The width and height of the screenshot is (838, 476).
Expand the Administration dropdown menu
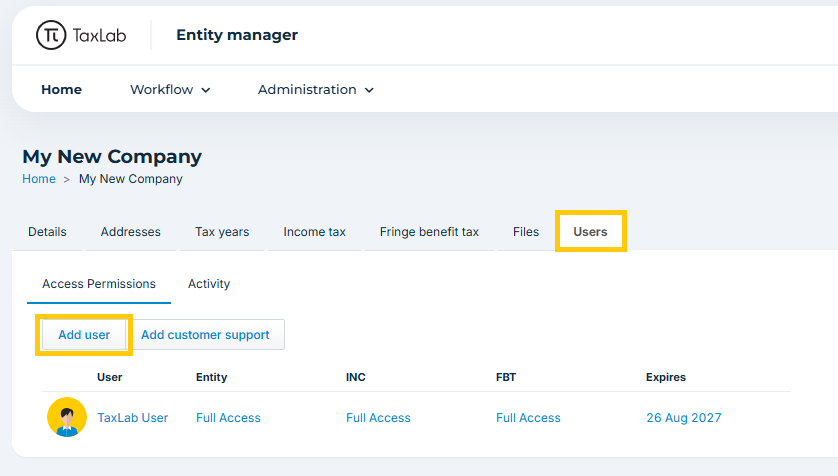315,90
